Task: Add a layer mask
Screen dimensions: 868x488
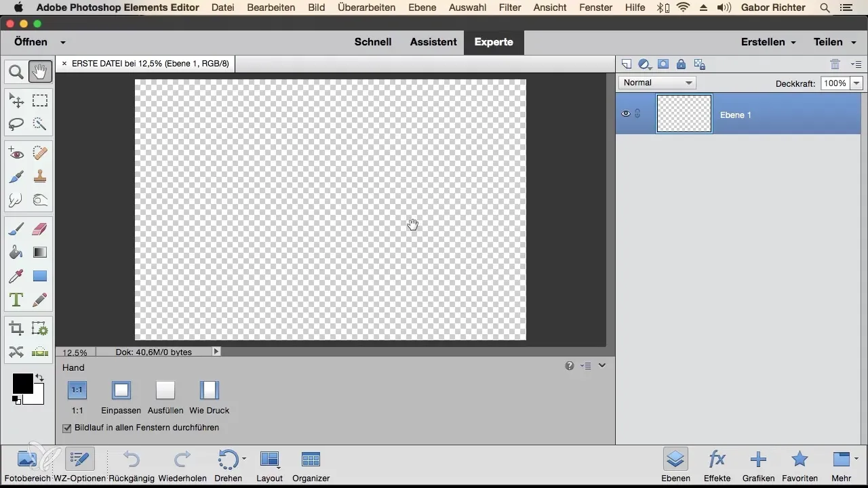Action: point(663,64)
